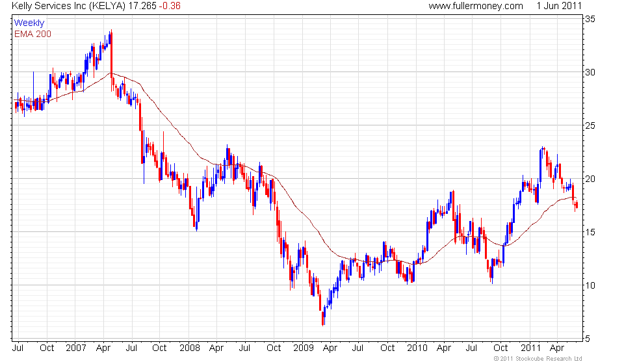637x364 pixels.
Task: Click the 2007 year marker on time axis
Action: click(76, 348)
